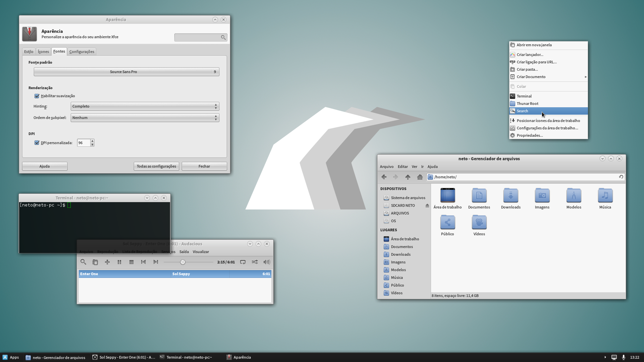The width and height of the screenshot is (644, 362).
Task: Increase DPI value with up arrow
Action: [92, 141]
